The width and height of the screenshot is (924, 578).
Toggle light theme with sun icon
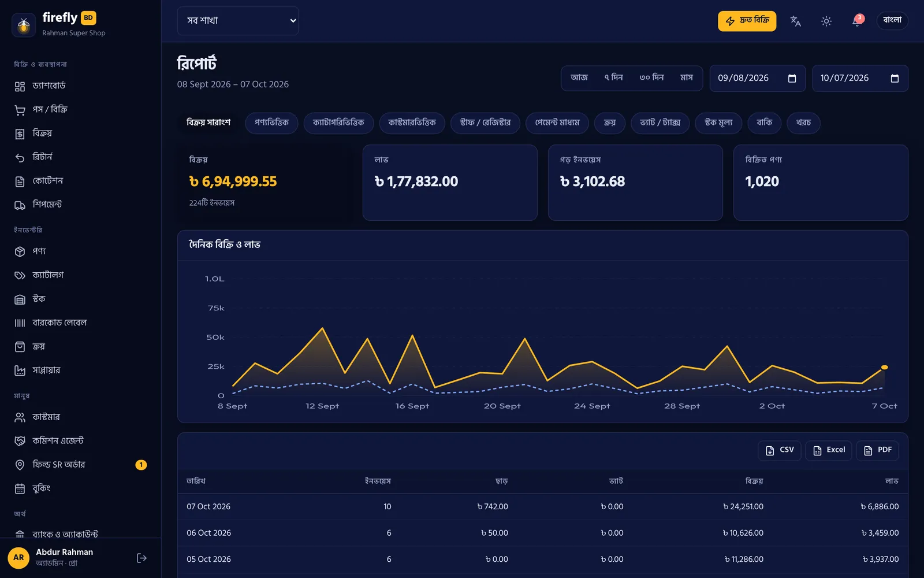826,21
